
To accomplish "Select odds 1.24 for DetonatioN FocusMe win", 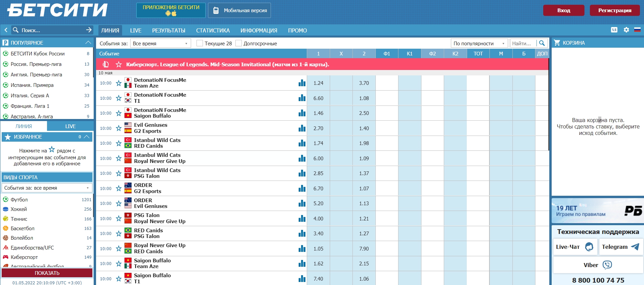I will pos(318,83).
